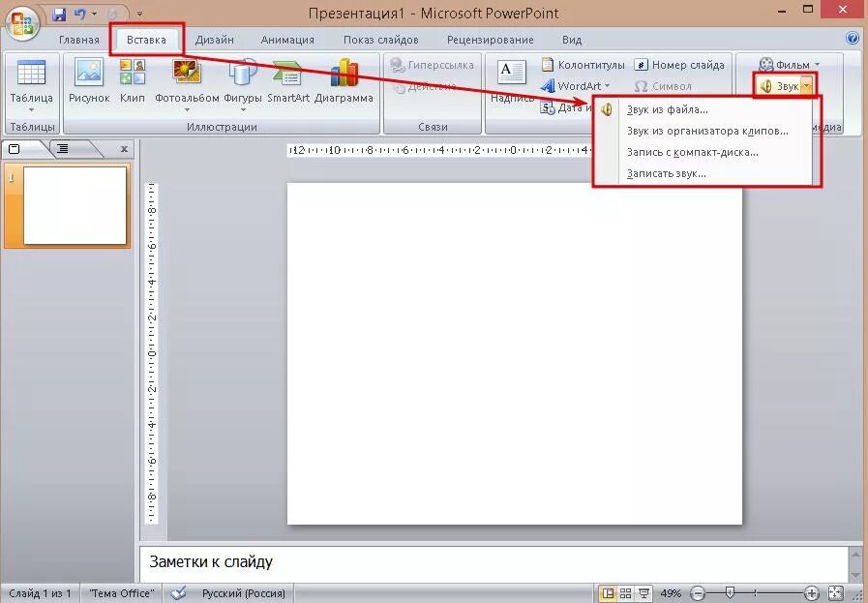Customize Quick Access Toolbar dropdown
Screen dimensions: 868x603
click(139, 14)
